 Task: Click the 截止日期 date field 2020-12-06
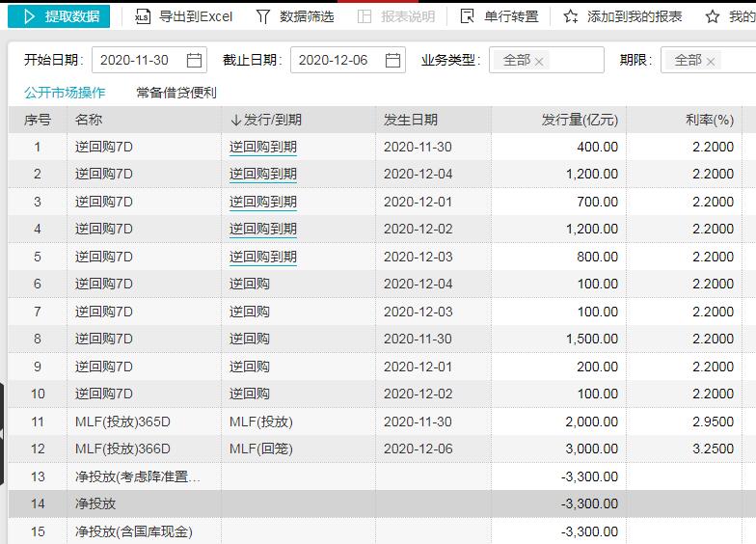click(x=347, y=60)
